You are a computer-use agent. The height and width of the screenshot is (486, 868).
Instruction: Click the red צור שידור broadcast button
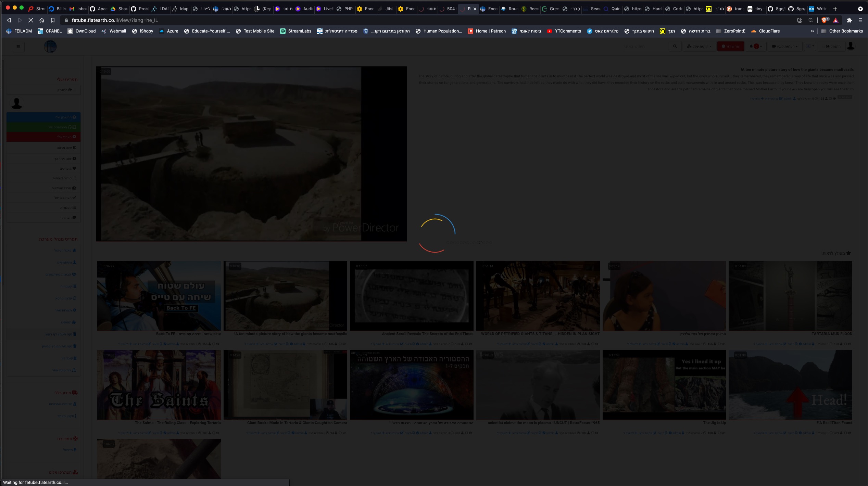pos(730,46)
